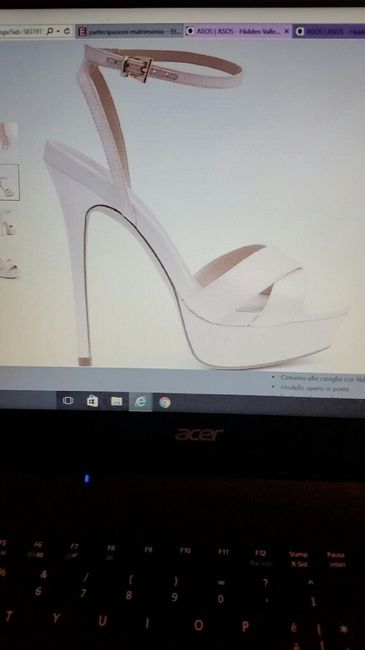Switch to the 'partecipazioni matrimonio' tab

129,31
